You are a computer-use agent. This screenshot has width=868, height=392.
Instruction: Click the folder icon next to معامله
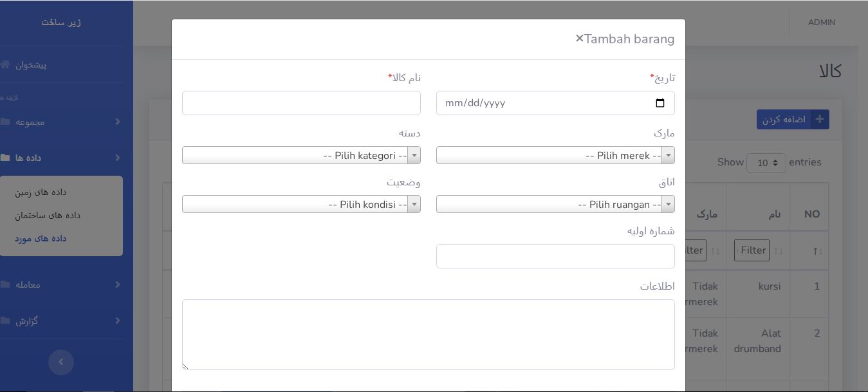pos(5,285)
